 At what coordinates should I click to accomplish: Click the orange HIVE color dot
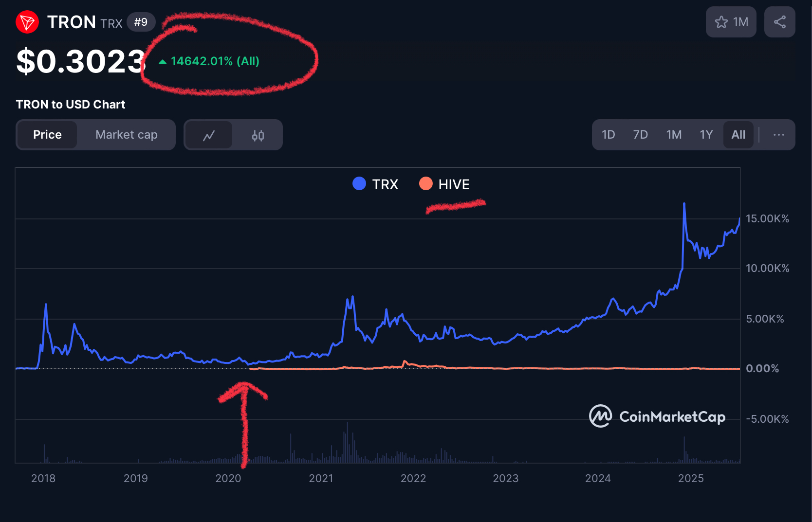(426, 183)
